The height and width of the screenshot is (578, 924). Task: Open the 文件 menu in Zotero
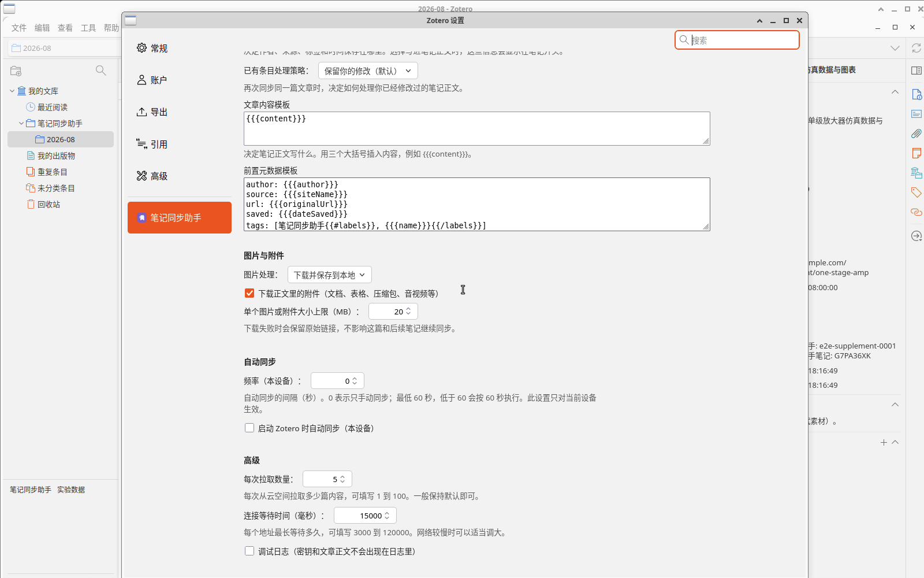pos(19,28)
